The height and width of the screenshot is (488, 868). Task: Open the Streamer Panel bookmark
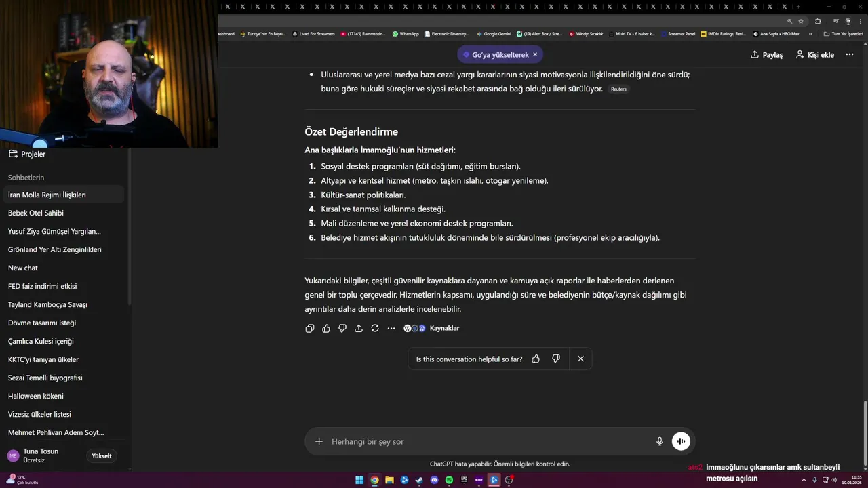(677, 33)
